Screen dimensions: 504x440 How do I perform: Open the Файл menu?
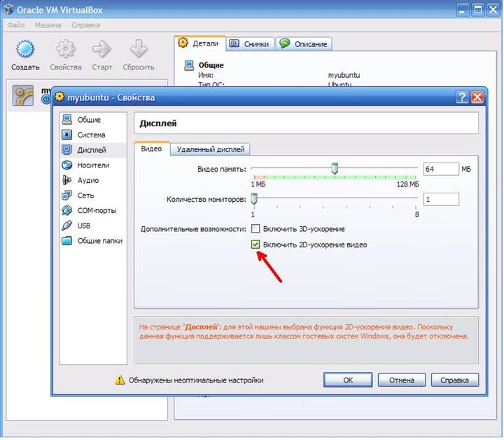click(x=15, y=25)
